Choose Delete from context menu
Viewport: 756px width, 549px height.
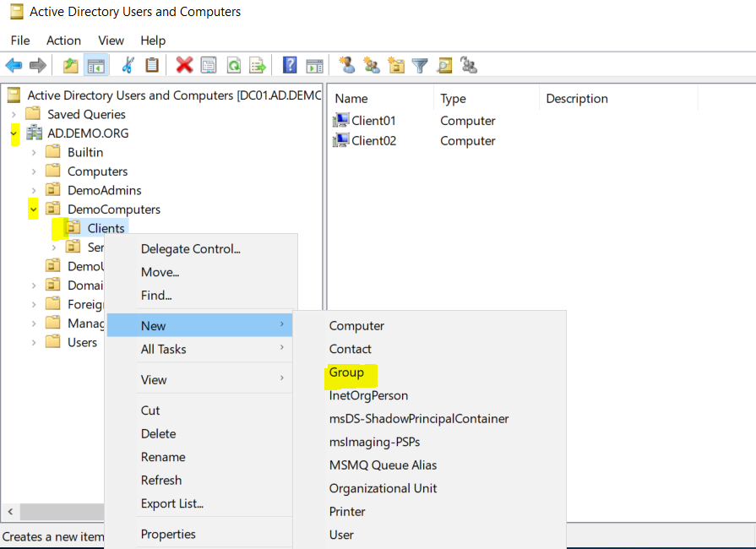point(199,433)
